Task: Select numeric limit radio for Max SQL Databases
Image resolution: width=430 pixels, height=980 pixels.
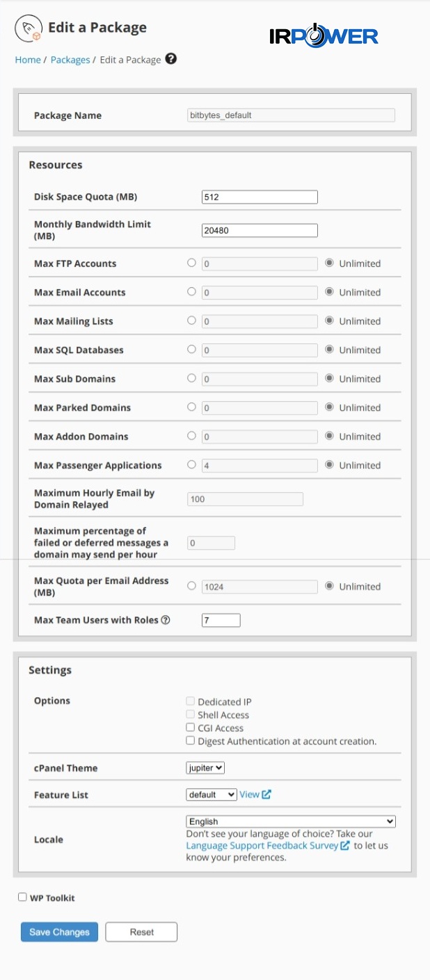Action: click(191, 350)
